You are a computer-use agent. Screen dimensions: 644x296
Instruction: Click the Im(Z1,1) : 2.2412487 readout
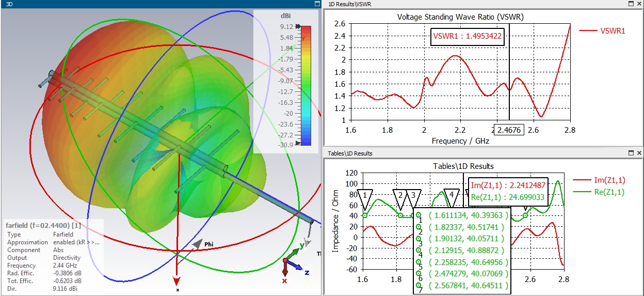pyautogui.click(x=507, y=186)
